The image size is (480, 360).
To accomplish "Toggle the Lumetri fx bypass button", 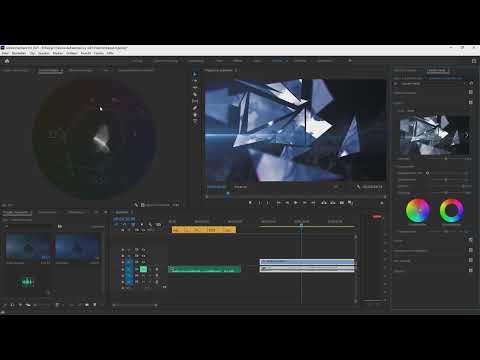I will click(x=396, y=84).
